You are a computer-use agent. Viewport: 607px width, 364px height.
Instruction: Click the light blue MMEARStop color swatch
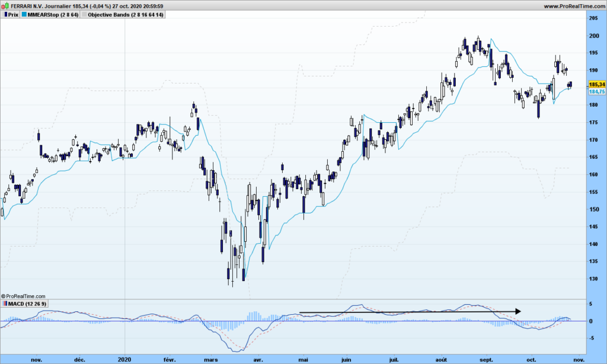[x=24, y=15]
